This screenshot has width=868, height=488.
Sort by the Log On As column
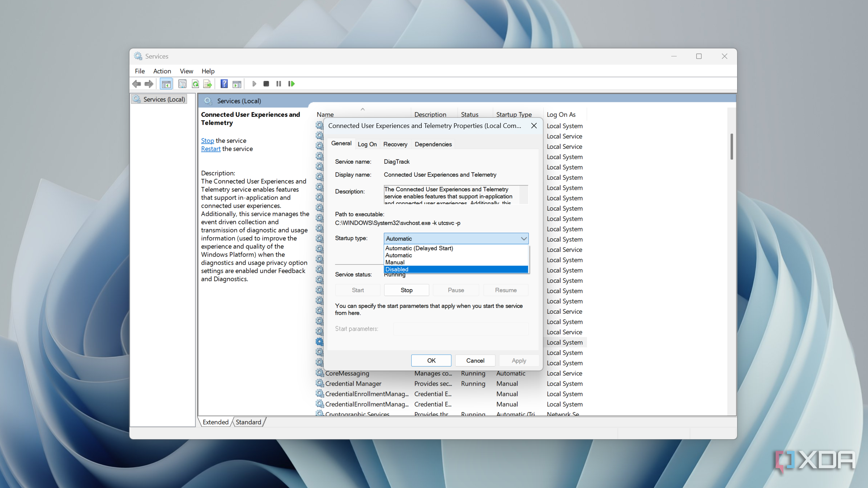pyautogui.click(x=564, y=115)
